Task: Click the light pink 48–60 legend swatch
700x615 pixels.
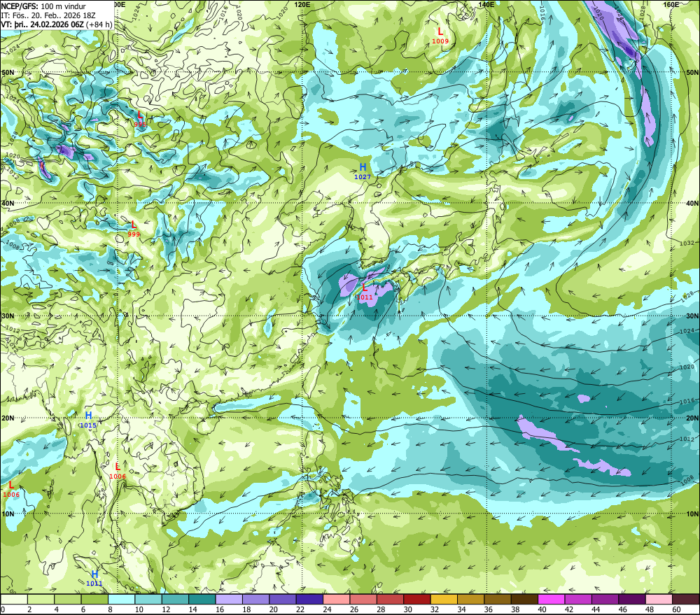Action: coord(659,600)
